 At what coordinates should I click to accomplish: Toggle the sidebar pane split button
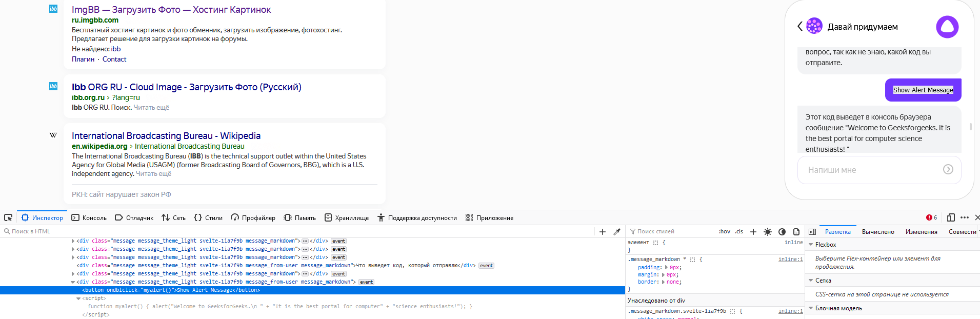pyautogui.click(x=812, y=232)
